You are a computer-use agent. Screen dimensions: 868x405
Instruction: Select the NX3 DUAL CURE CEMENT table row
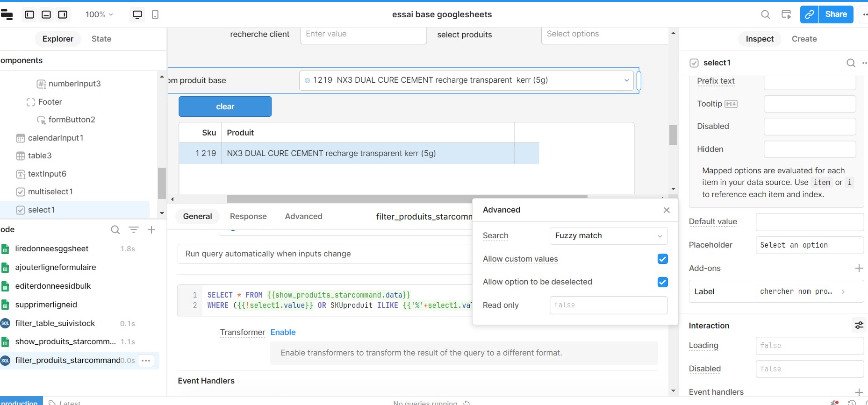[x=359, y=153]
